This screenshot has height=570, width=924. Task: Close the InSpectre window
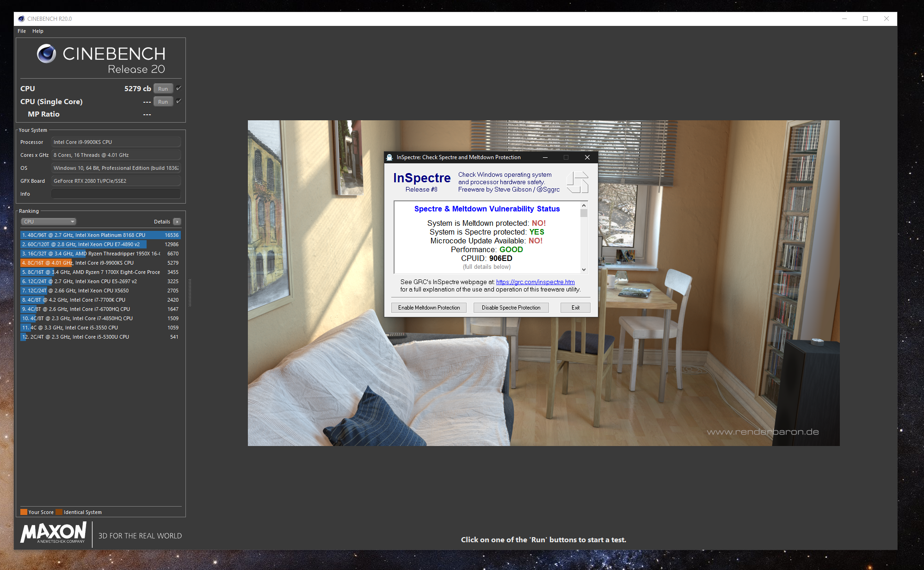(587, 157)
